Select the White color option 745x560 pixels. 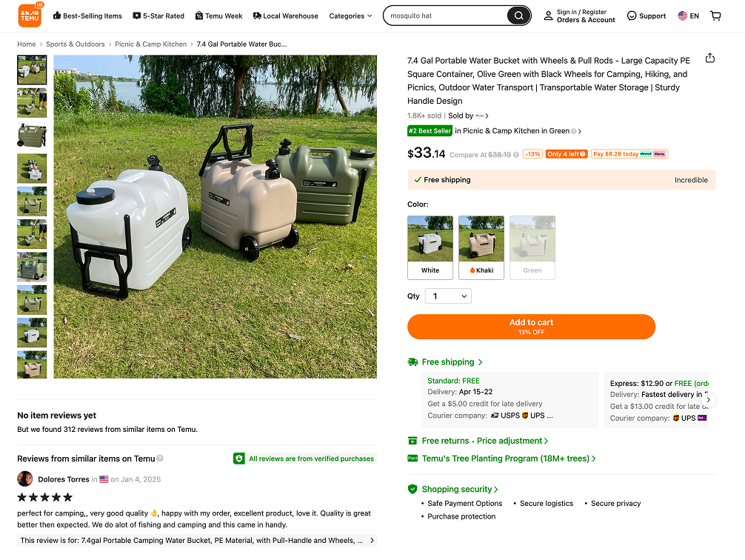430,247
